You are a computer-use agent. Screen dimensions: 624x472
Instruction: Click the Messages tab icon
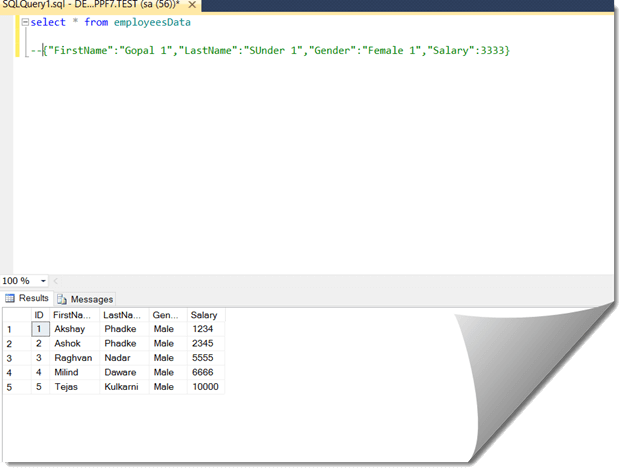click(62, 299)
